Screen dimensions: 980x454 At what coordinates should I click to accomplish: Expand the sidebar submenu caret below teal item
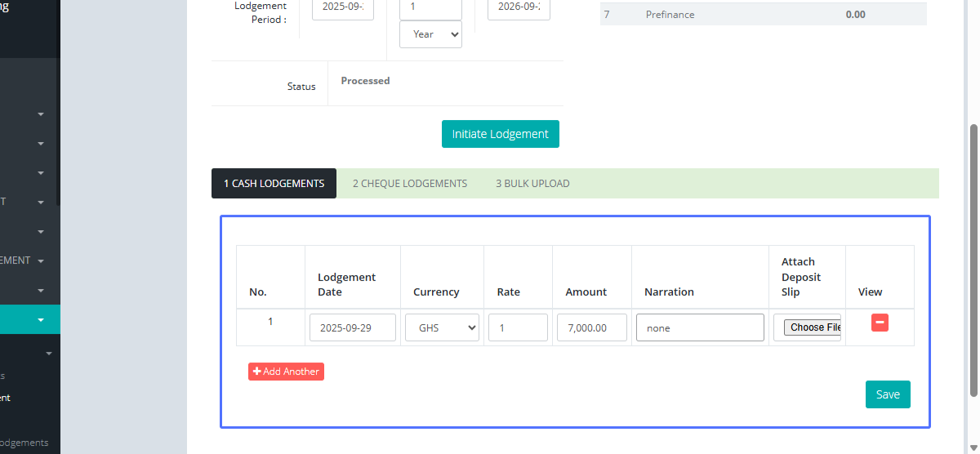49,354
